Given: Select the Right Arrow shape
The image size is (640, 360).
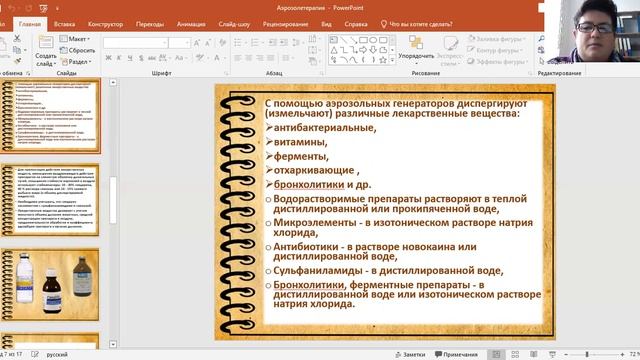Looking at the screenshot, I should (x=363, y=50).
